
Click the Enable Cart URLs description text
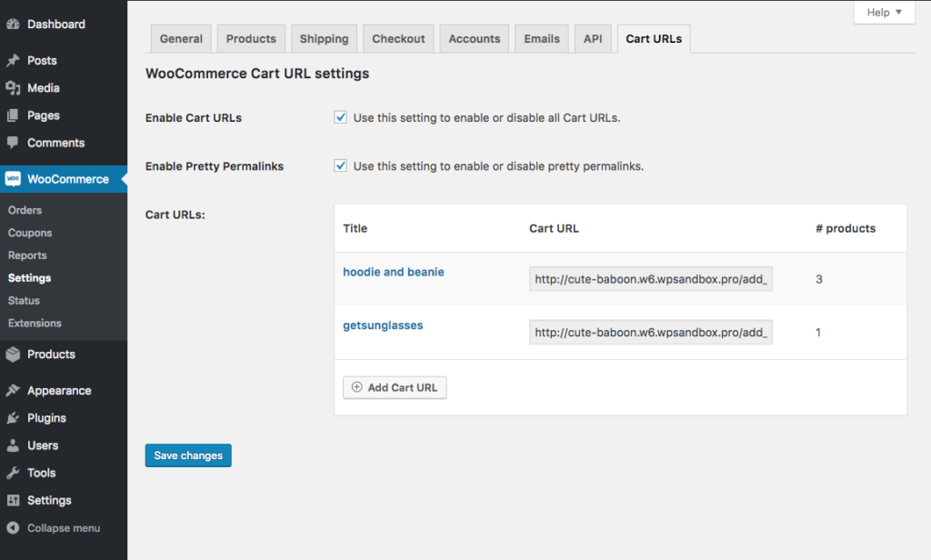(487, 117)
